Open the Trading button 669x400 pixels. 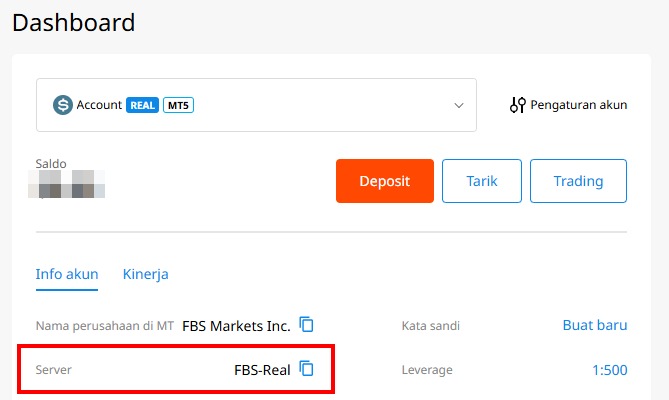coord(578,181)
